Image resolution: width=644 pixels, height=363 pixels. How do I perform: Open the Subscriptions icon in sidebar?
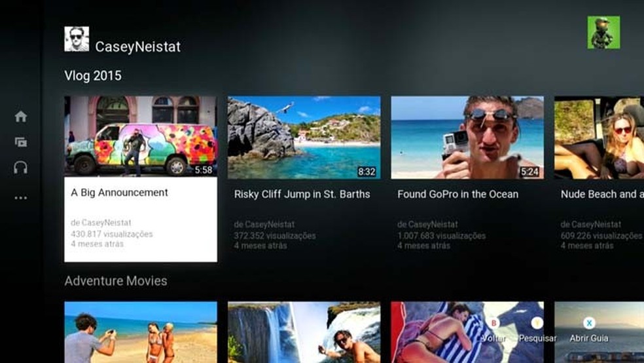pos(20,142)
